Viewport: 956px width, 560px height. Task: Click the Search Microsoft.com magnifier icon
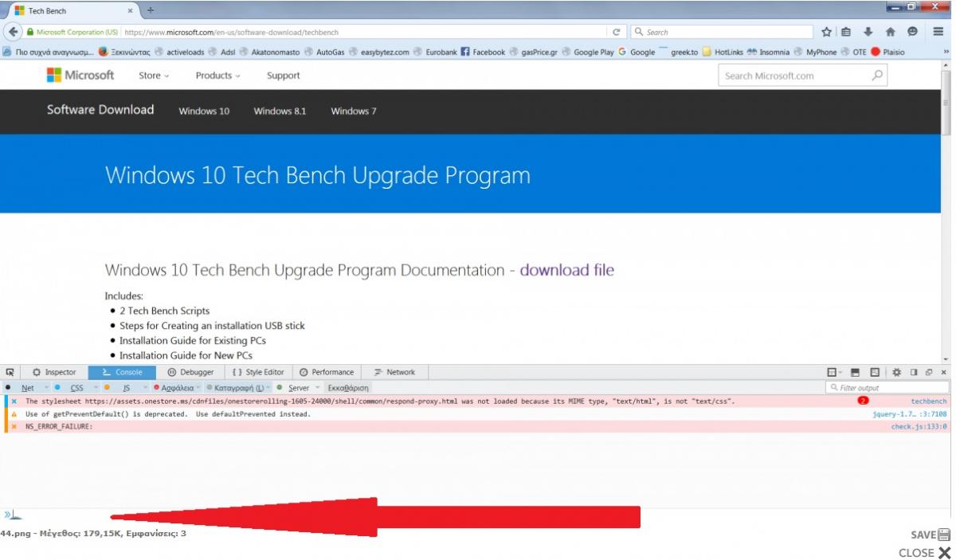tap(877, 76)
